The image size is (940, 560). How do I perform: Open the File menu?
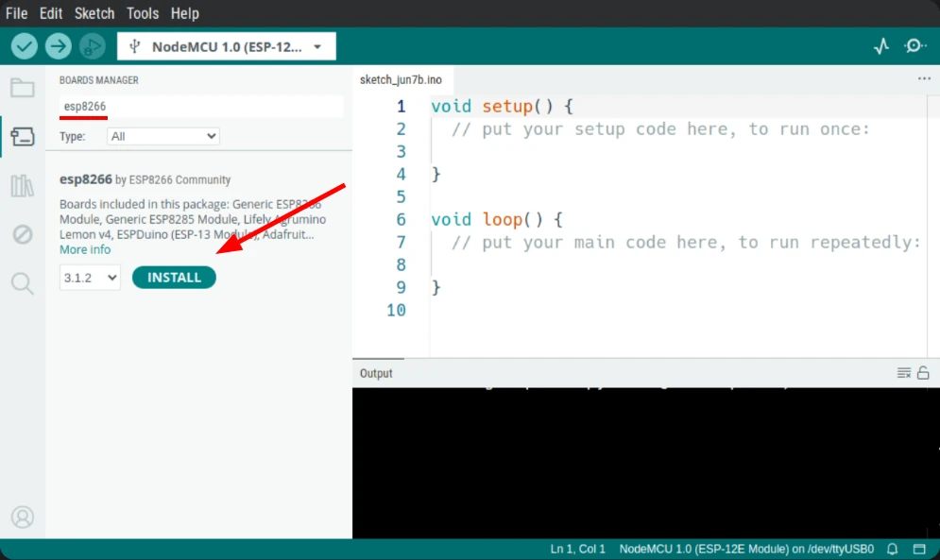coord(16,13)
